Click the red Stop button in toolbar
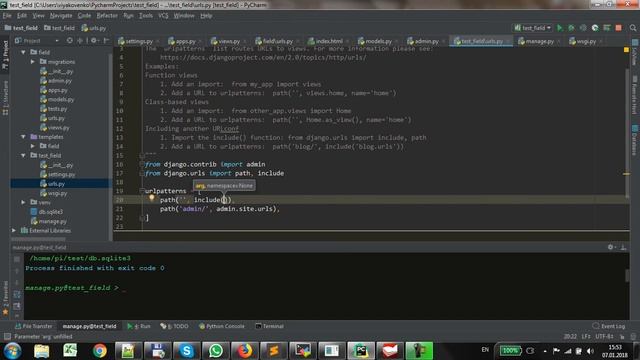The height and width of the screenshot is (360, 640). 619,28
